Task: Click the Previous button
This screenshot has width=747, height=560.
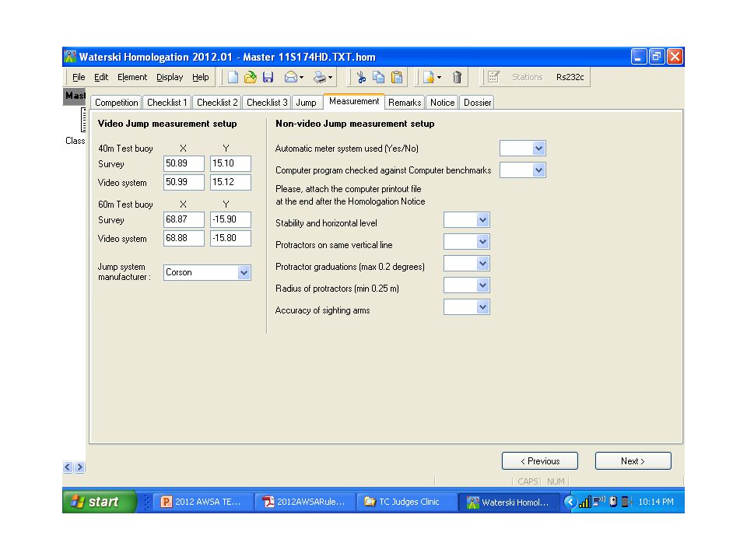Action: tap(540, 461)
